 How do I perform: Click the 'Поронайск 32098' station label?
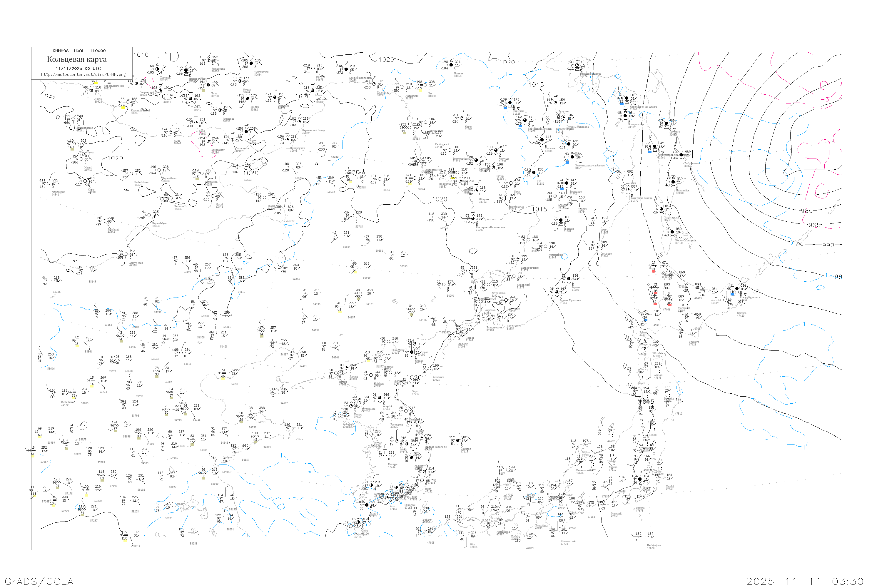pyautogui.click(x=682, y=192)
